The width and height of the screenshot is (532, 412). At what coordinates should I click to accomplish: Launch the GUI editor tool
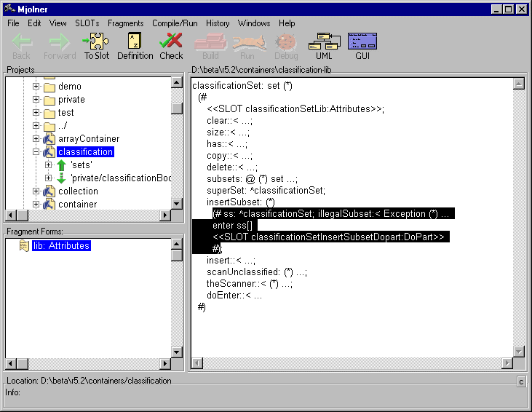click(362, 42)
